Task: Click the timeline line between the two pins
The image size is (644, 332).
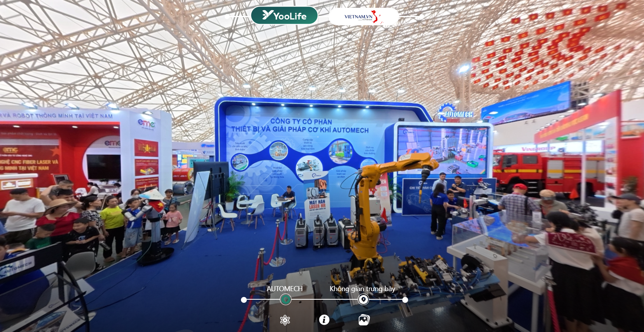Action: 324,300
